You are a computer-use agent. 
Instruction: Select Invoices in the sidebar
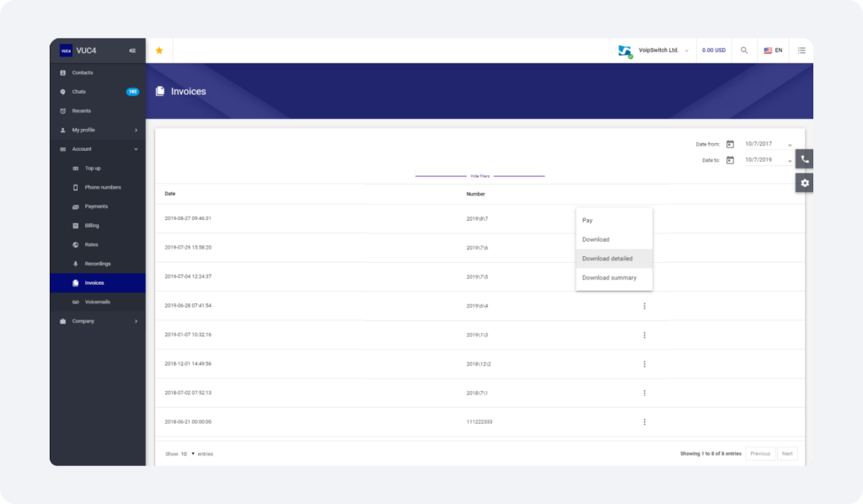[x=98, y=283]
